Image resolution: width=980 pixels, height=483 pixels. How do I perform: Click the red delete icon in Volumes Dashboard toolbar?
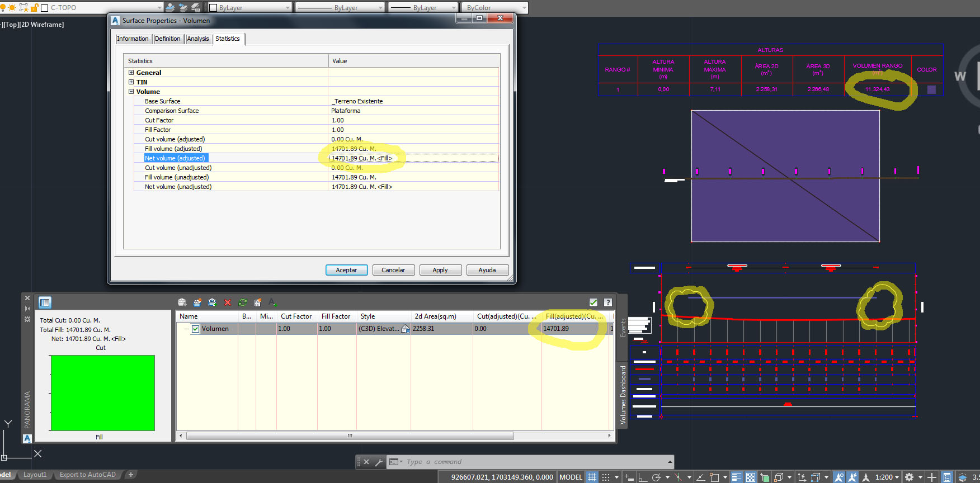click(228, 302)
